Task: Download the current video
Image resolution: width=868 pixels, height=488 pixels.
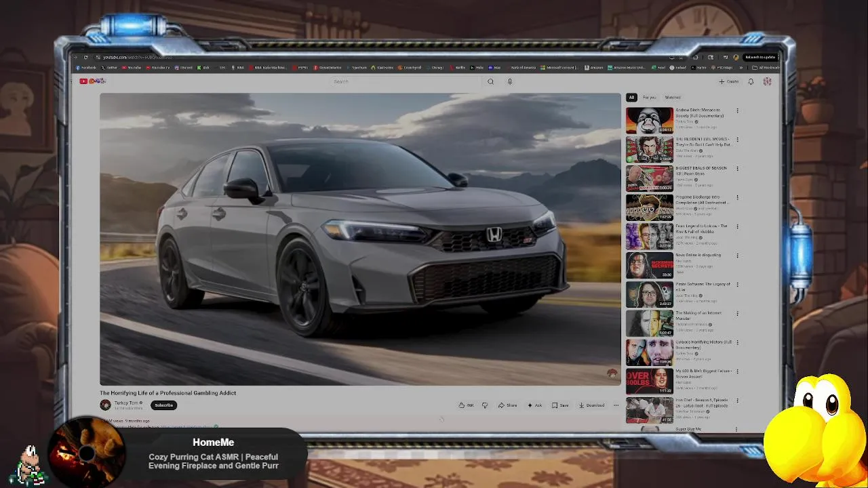Action: tap(591, 405)
